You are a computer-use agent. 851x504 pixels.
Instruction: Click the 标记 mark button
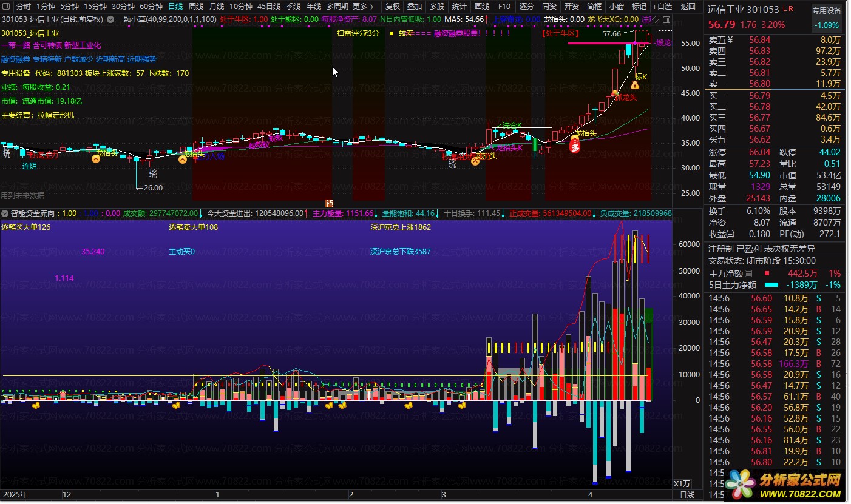639,7
